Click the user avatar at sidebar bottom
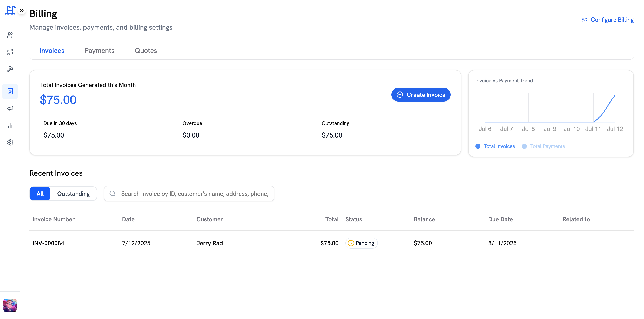 (x=10, y=305)
